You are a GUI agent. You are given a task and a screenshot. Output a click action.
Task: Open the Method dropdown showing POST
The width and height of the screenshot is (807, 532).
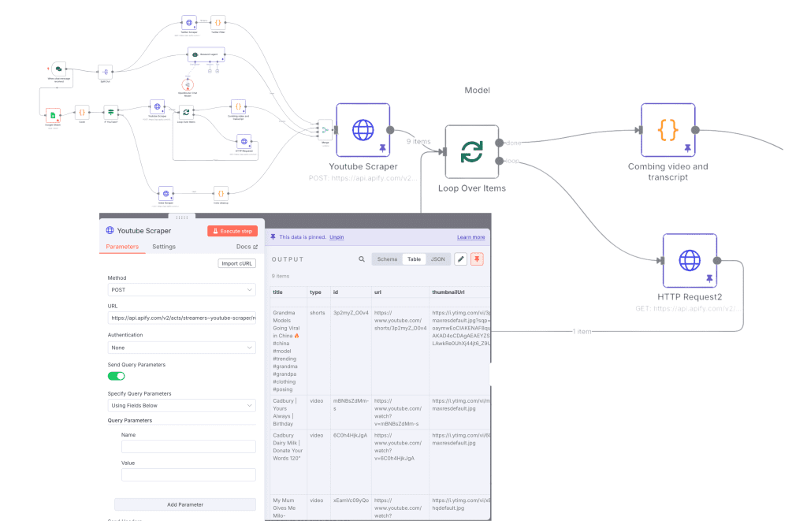[x=182, y=290]
